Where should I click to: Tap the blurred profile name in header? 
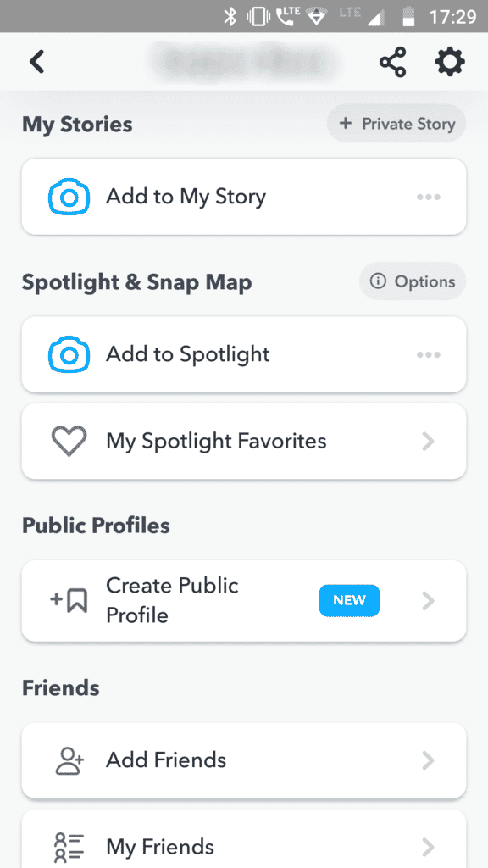[243, 61]
